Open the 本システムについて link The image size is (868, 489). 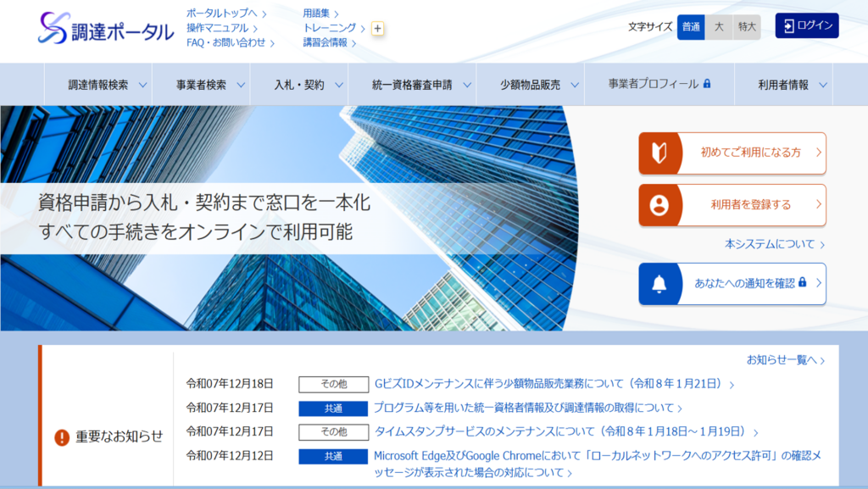point(771,244)
